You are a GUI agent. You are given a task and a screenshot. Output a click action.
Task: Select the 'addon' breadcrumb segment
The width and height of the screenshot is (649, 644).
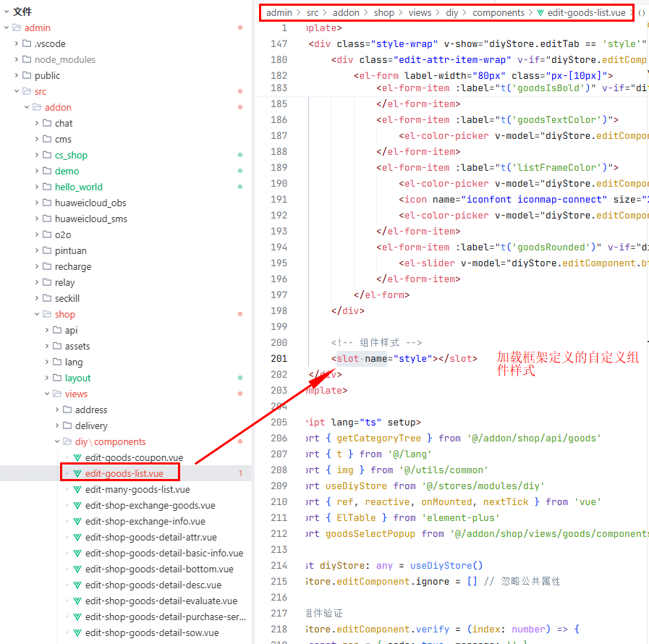click(346, 13)
